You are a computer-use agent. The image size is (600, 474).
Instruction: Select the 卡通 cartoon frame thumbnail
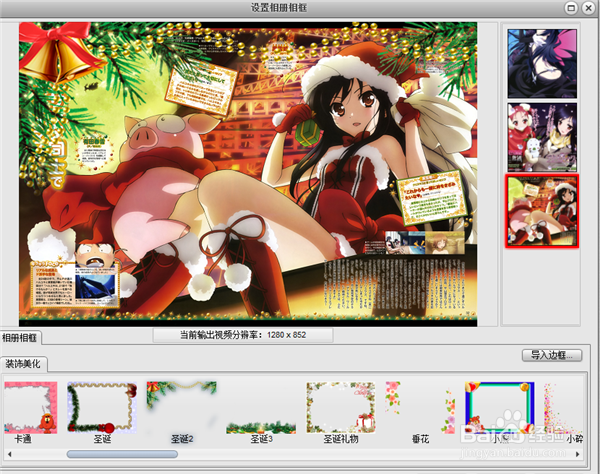[31, 407]
